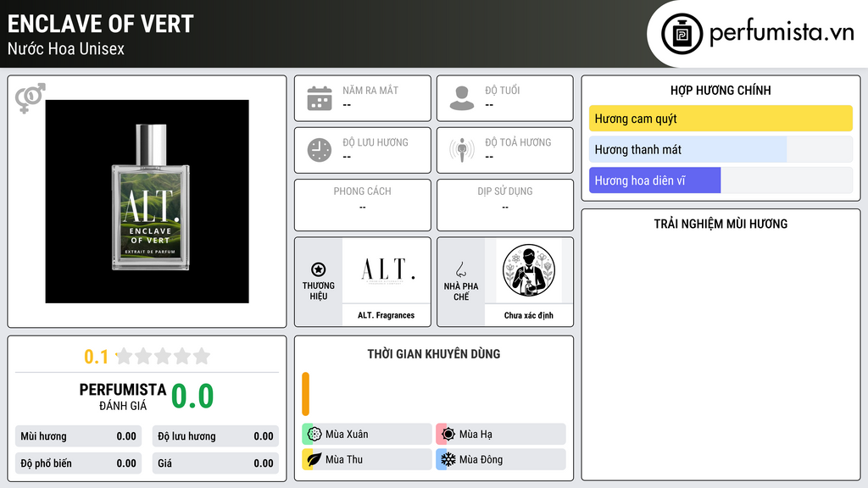Click the fifth rating star

(x=202, y=356)
